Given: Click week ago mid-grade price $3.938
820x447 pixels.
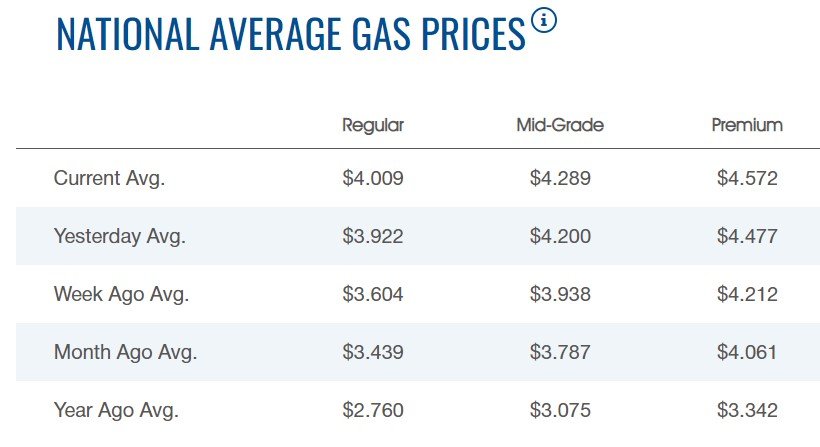Looking at the screenshot, I should point(560,294).
